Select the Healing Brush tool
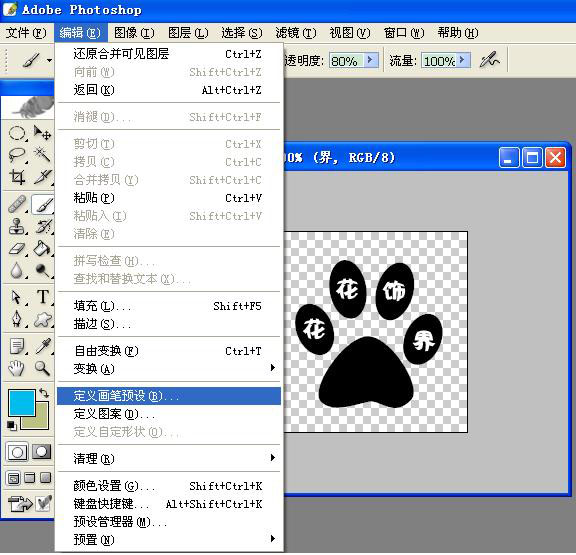 [17, 204]
